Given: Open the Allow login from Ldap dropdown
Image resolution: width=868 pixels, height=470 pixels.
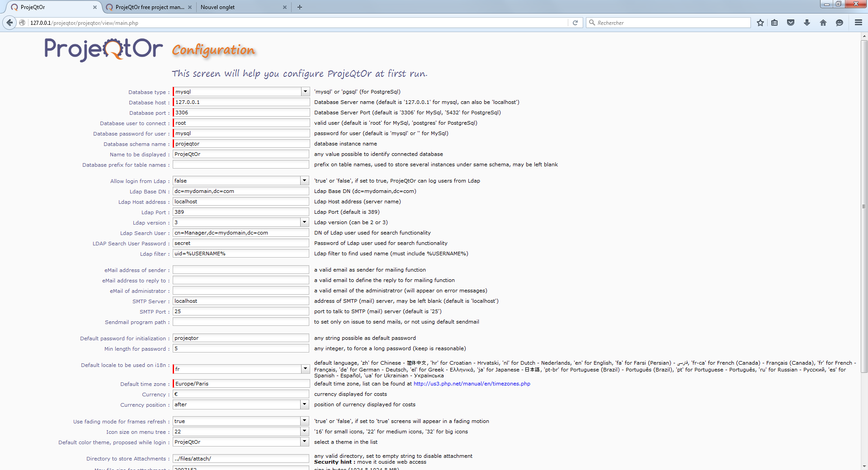Looking at the screenshot, I should pos(304,181).
